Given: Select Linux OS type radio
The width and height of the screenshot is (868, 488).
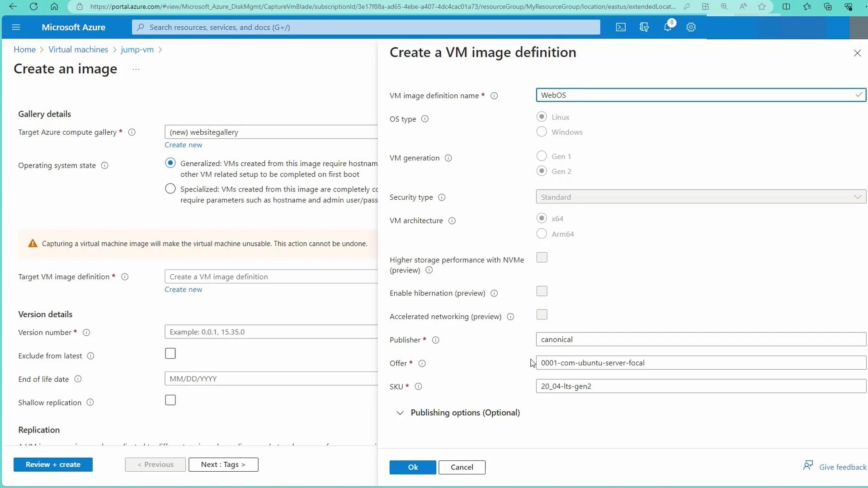Looking at the screenshot, I should click(541, 117).
